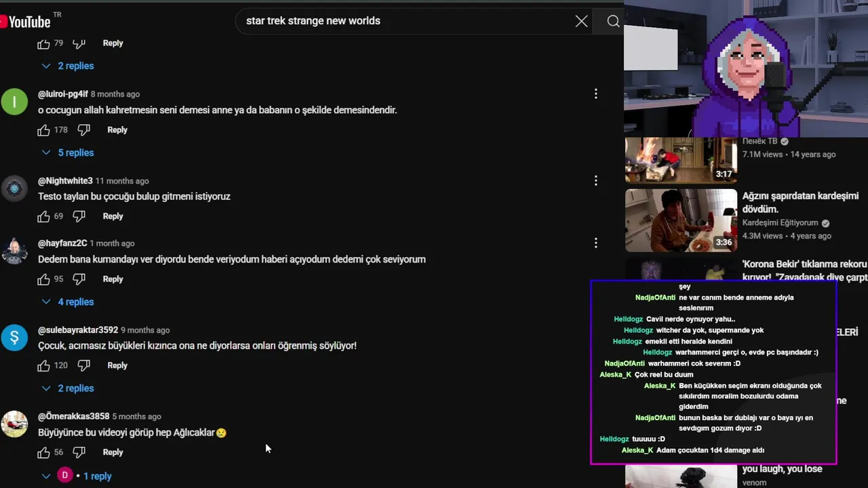Click the magnifier search button

click(x=613, y=21)
